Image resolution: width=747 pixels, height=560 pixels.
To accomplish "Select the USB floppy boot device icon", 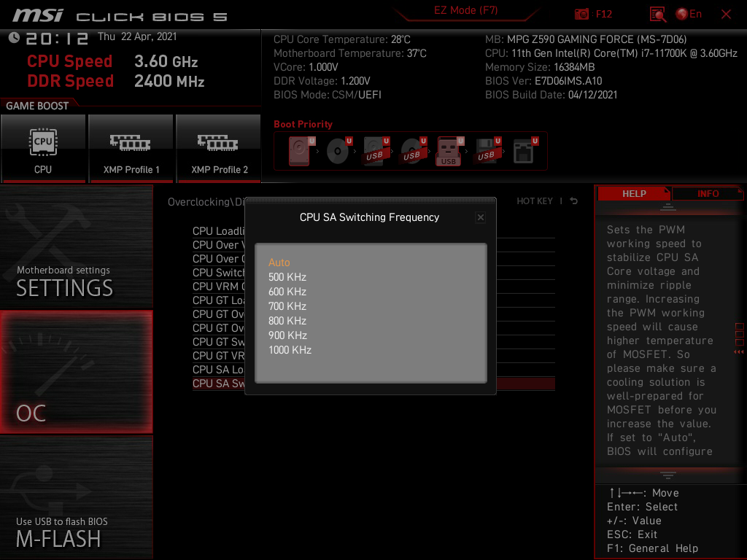I will [x=487, y=151].
